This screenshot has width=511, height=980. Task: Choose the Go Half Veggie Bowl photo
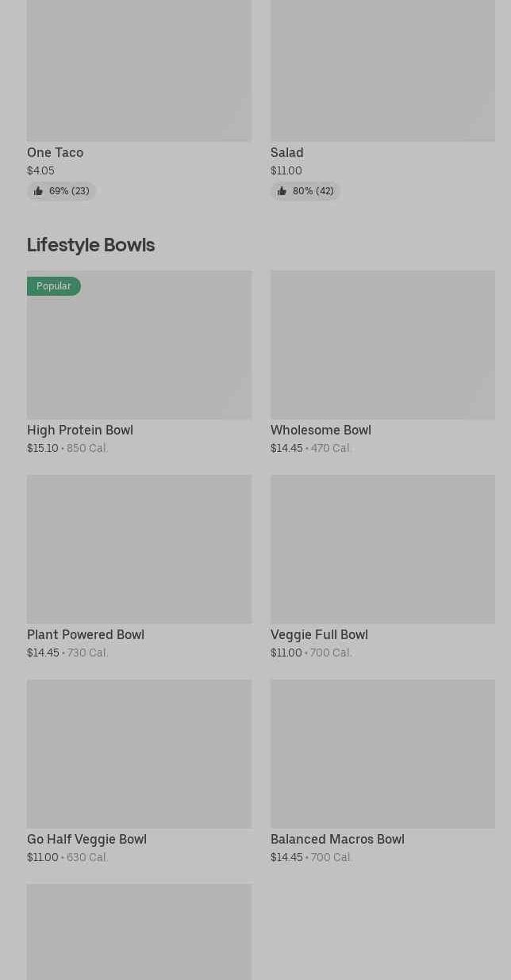pos(139,754)
